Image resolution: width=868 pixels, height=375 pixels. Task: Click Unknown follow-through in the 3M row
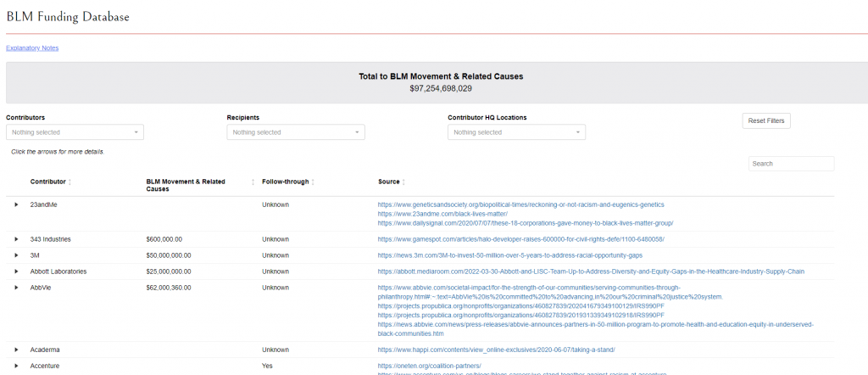pos(275,255)
